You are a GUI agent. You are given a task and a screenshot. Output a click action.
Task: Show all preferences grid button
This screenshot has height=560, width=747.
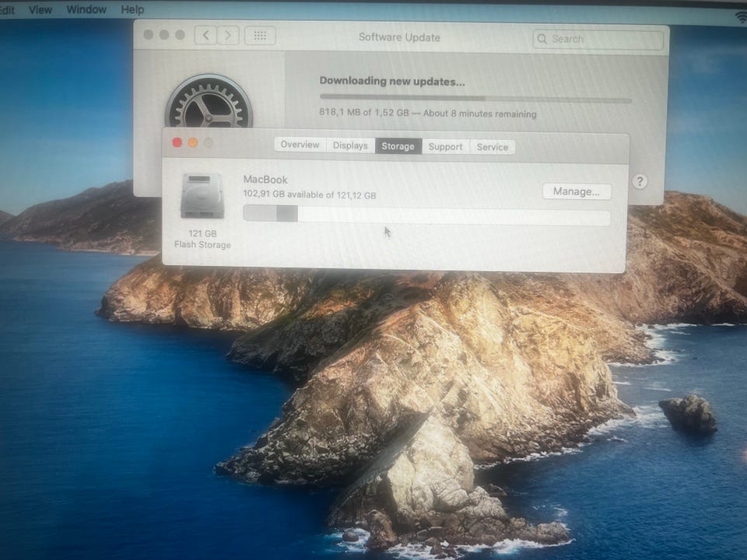pyautogui.click(x=260, y=36)
